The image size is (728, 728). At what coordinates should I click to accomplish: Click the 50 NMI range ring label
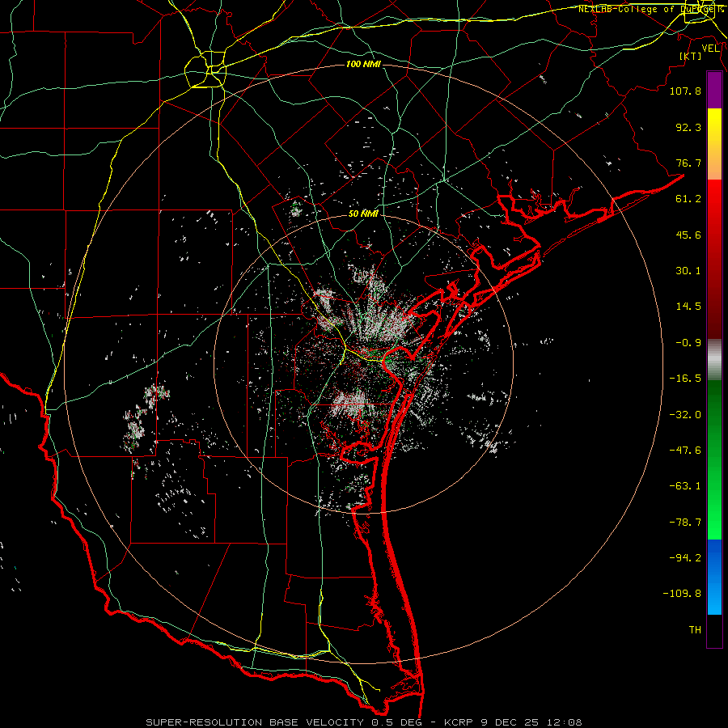[363, 214]
